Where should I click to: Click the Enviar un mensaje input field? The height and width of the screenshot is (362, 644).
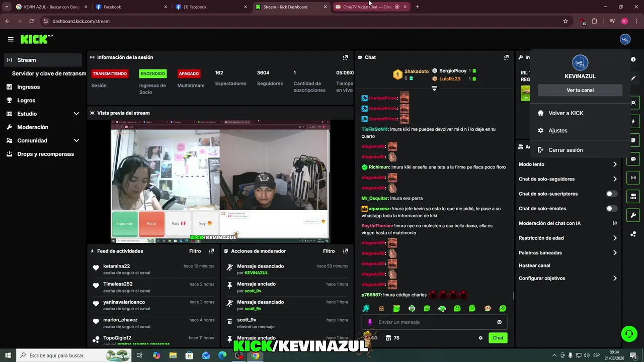click(x=434, y=322)
